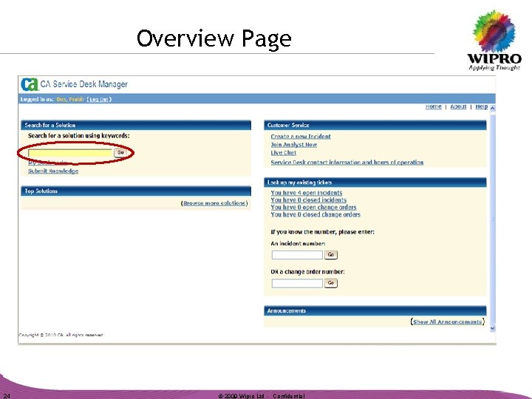View your 0 closed change orders

click(x=316, y=214)
